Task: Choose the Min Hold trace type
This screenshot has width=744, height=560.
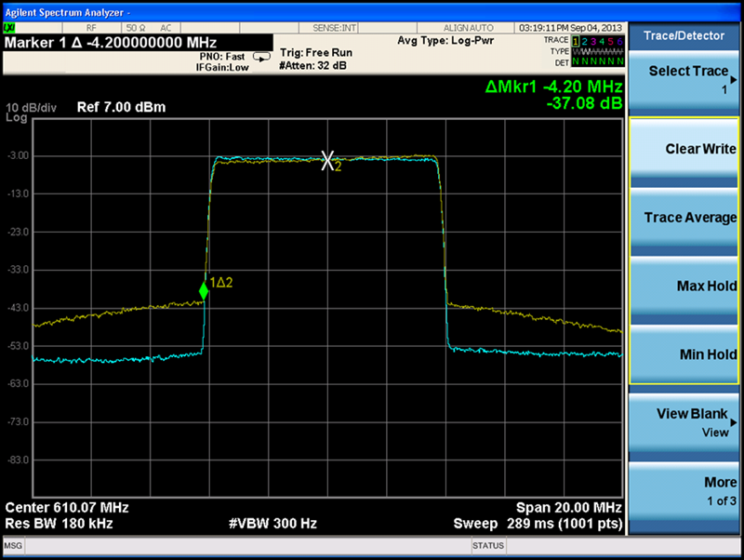Action: (684, 354)
